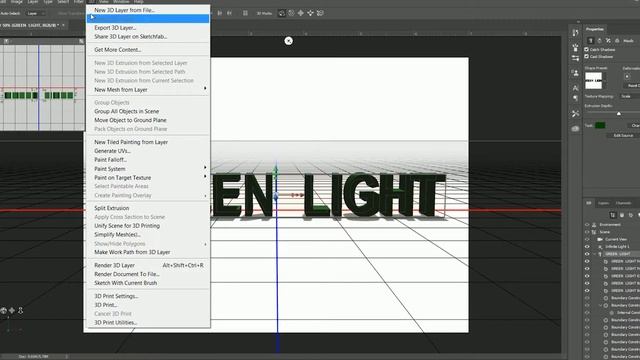Click the round close badge above canvas

(x=289, y=41)
